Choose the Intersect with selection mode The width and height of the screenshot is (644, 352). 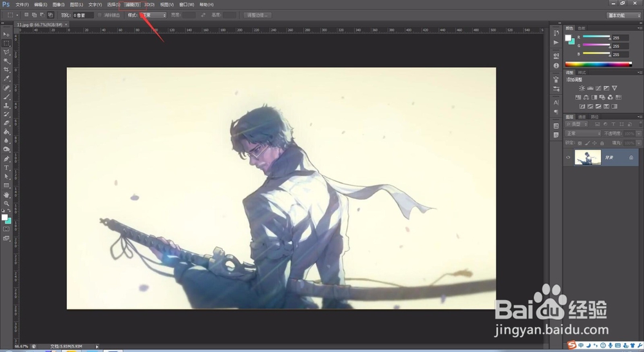[x=50, y=15]
